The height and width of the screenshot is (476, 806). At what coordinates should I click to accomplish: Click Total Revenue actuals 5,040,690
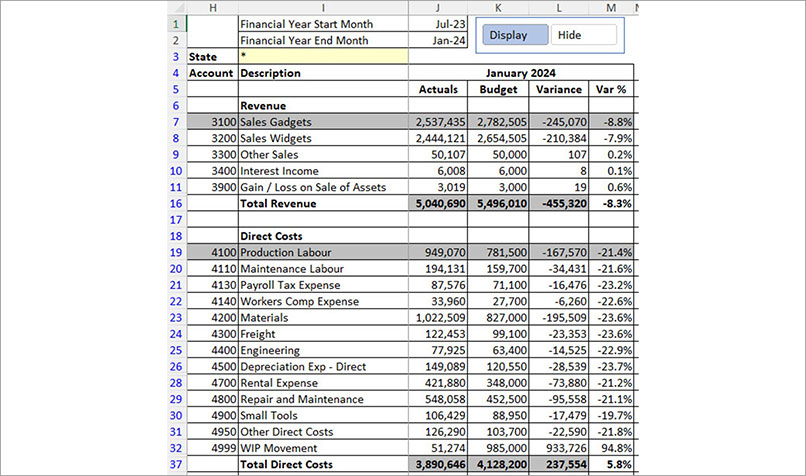point(438,203)
